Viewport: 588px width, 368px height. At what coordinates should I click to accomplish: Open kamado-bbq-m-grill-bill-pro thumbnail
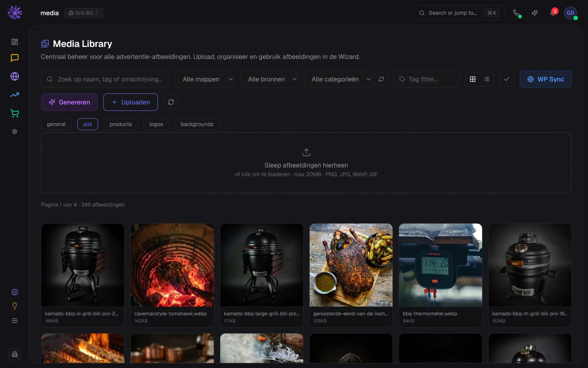[530, 265]
